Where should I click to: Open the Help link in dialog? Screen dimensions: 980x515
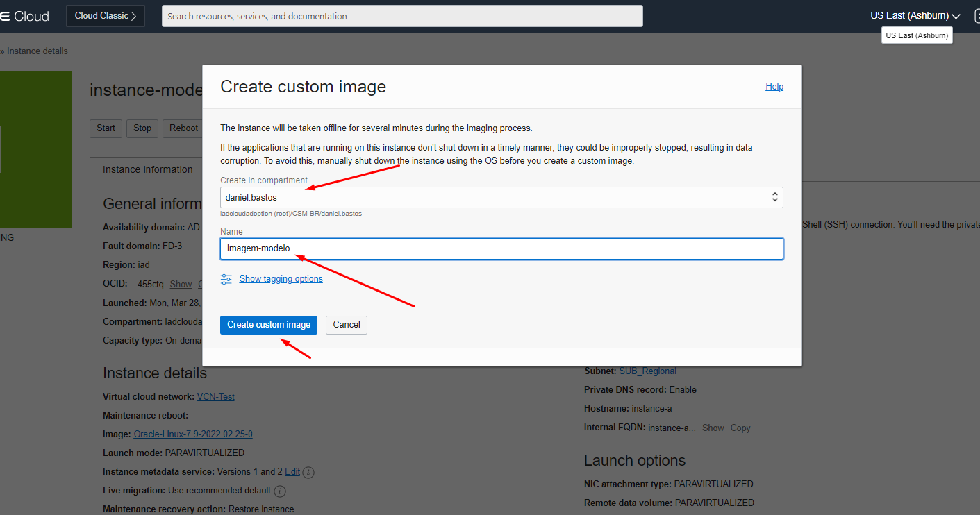(x=774, y=87)
